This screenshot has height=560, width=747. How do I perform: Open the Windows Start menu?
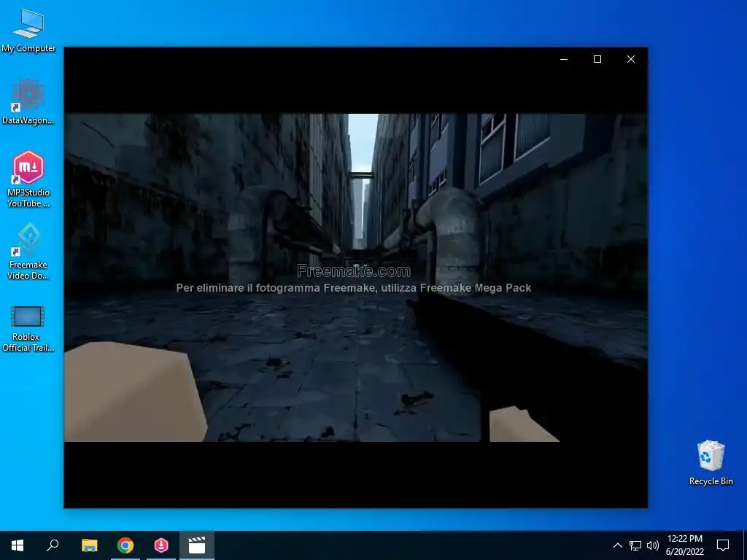pos(18,545)
